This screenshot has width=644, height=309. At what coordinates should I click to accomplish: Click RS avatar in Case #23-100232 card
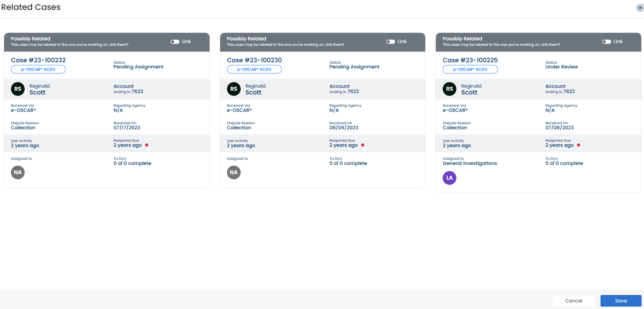click(18, 89)
